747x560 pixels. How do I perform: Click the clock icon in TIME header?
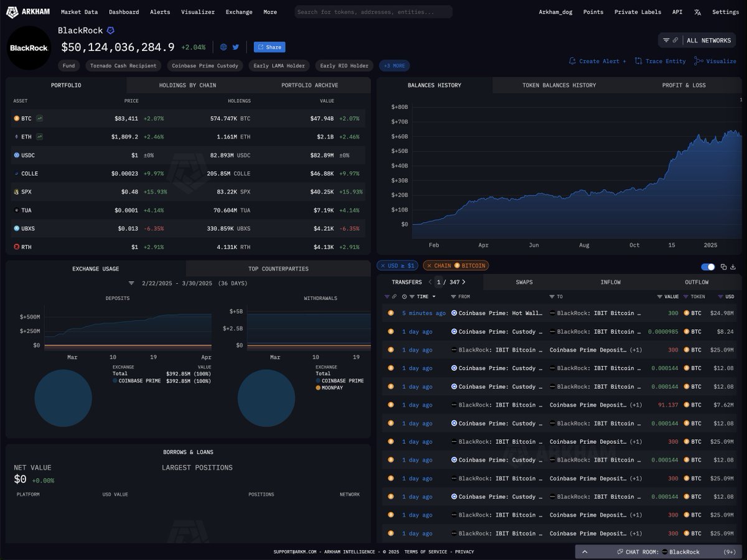coord(405,297)
